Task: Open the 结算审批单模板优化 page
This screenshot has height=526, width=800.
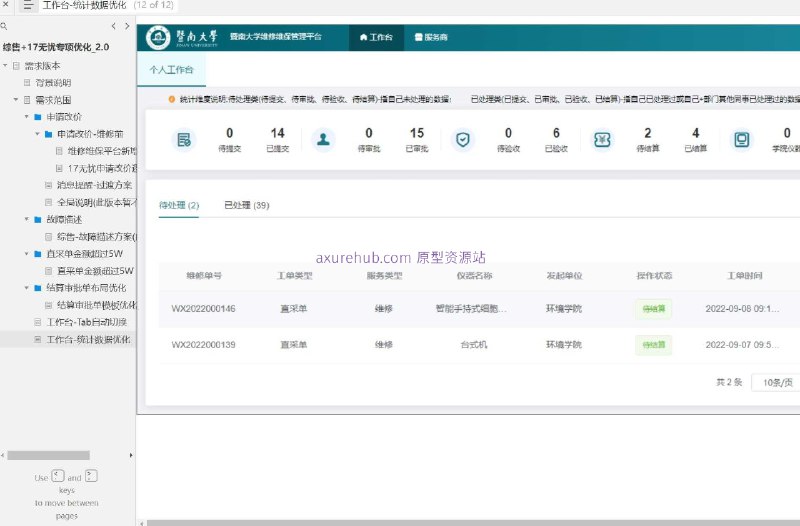Action: point(96,305)
